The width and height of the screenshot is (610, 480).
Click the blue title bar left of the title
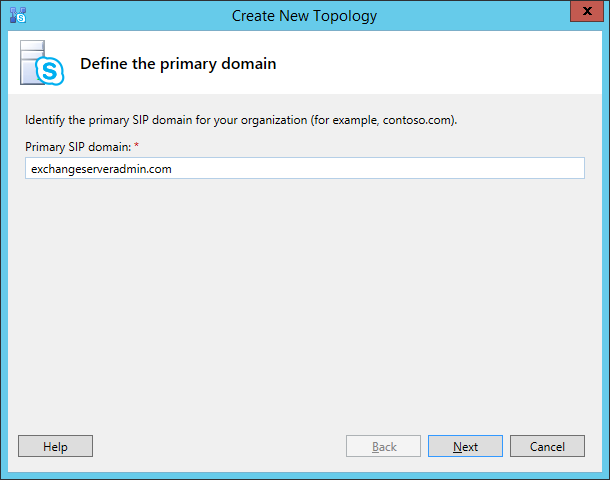(x=128, y=16)
